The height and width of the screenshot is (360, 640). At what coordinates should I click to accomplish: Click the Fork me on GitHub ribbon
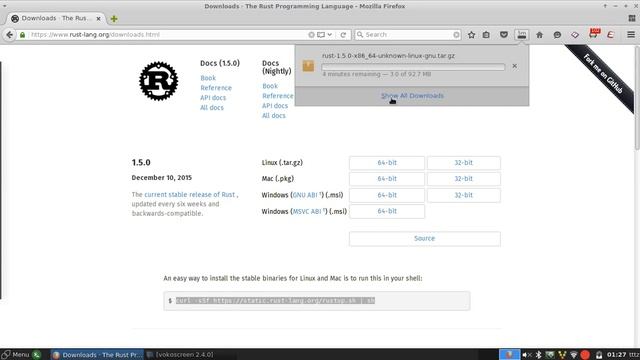pyautogui.click(x=603, y=74)
